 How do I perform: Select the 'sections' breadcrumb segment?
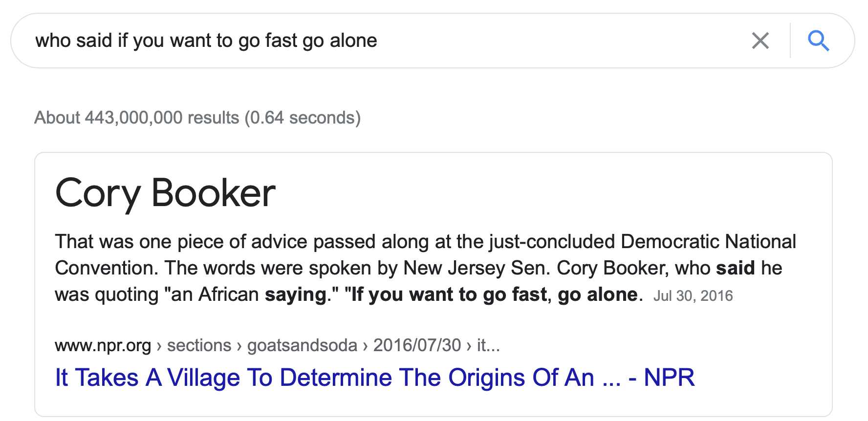pyautogui.click(x=199, y=345)
